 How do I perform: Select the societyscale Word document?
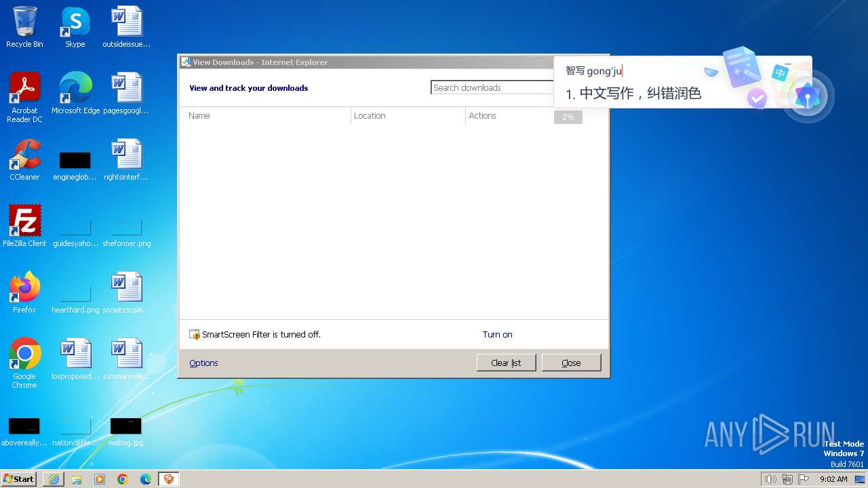pos(127,293)
